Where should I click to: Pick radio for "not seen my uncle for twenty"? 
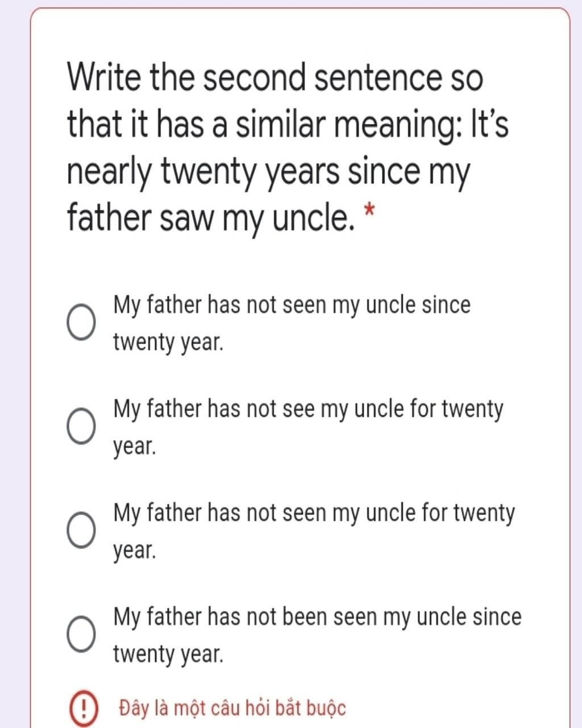[81, 530]
